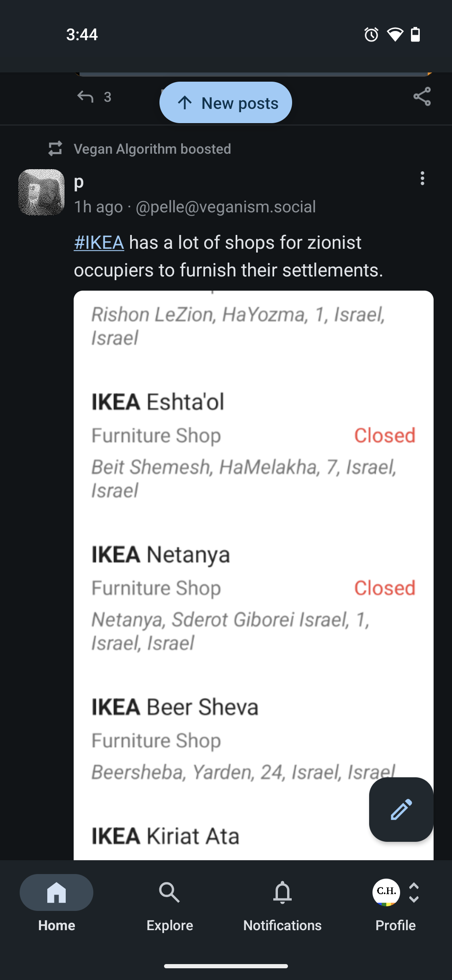
Task: Open the @pelle@veganism.social handle
Action: tap(226, 207)
